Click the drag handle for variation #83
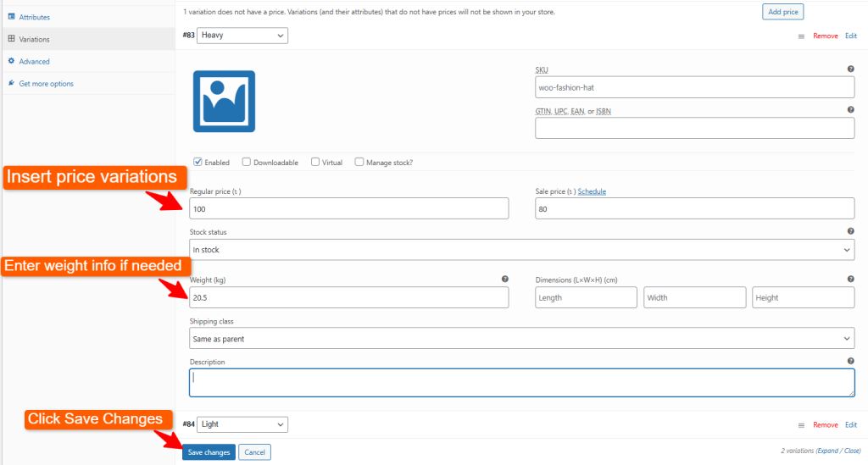 coord(801,36)
